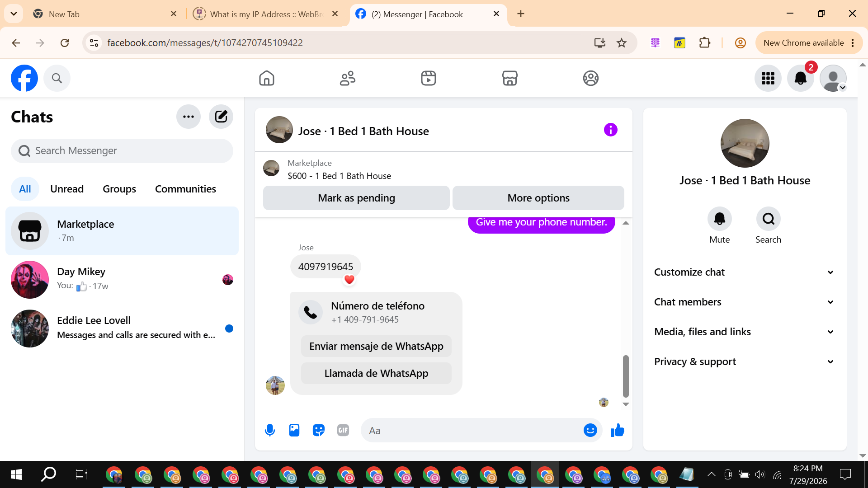This screenshot has height=488, width=868.
Task: Open the Windows Start menu
Action: click(16, 474)
